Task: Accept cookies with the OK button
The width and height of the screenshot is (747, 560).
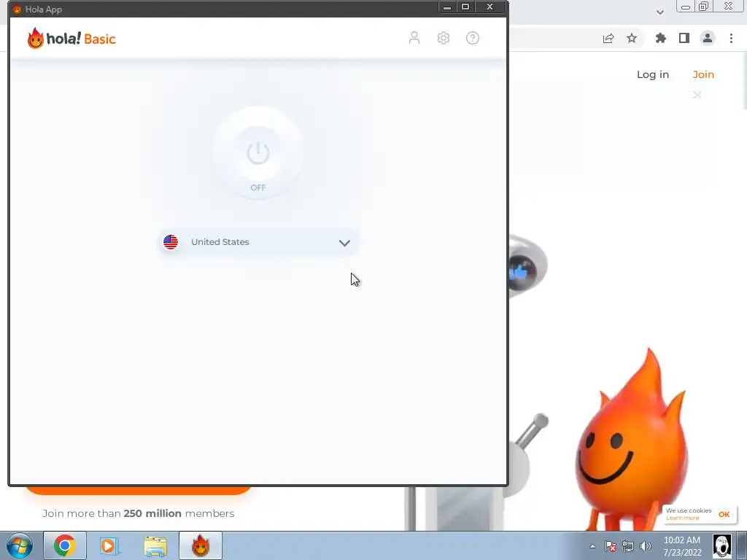Action: [x=724, y=514]
